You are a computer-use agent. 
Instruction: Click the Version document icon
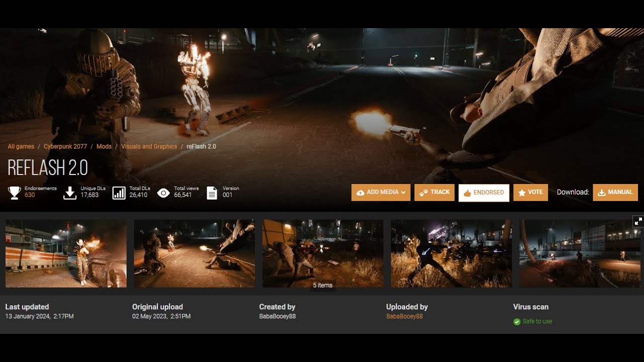click(x=212, y=193)
